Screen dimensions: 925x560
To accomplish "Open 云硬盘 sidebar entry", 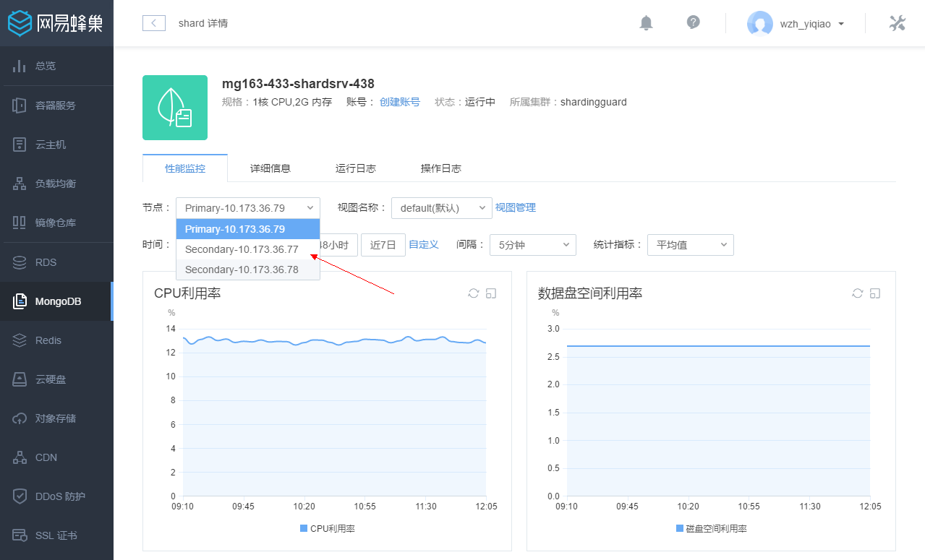I will 56,379.
